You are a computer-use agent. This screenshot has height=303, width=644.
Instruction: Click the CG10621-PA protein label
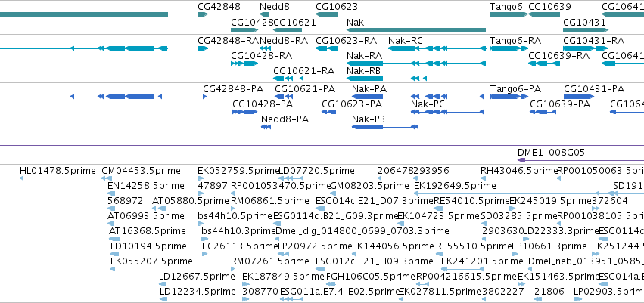[x=305, y=89]
